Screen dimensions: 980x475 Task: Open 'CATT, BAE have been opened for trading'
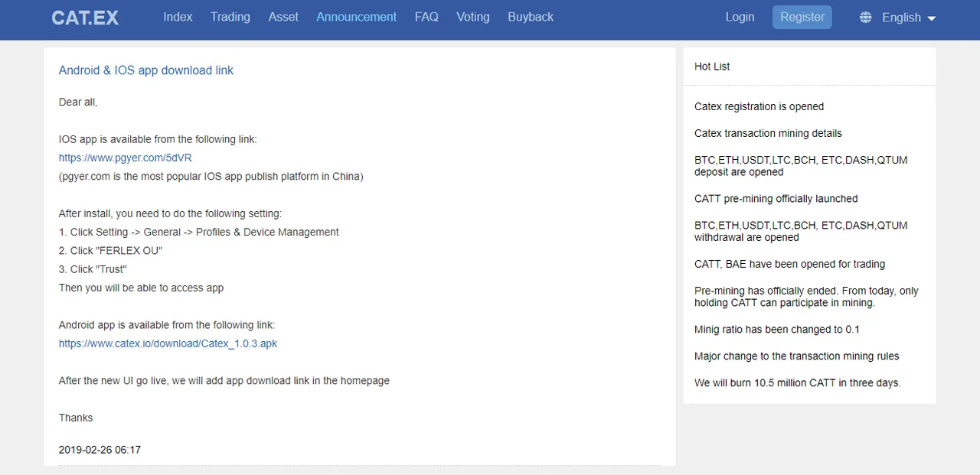(x=789, y=265)
